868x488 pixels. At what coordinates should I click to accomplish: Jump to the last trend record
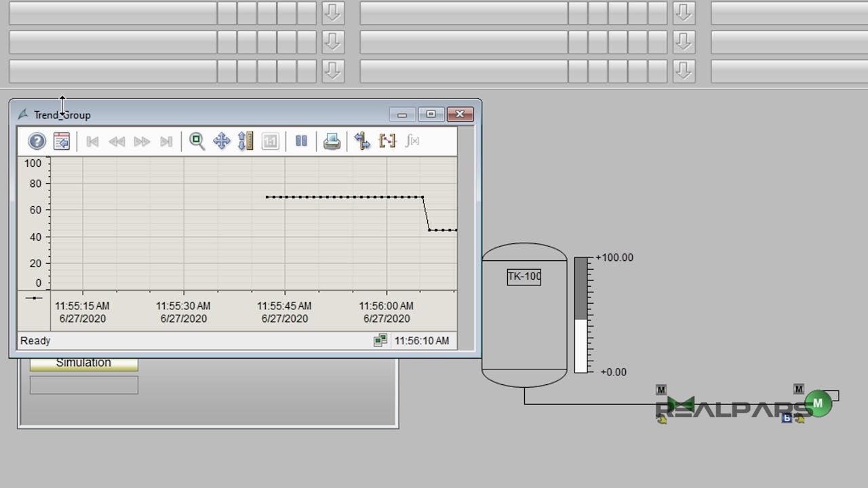(x=166, y=141)
